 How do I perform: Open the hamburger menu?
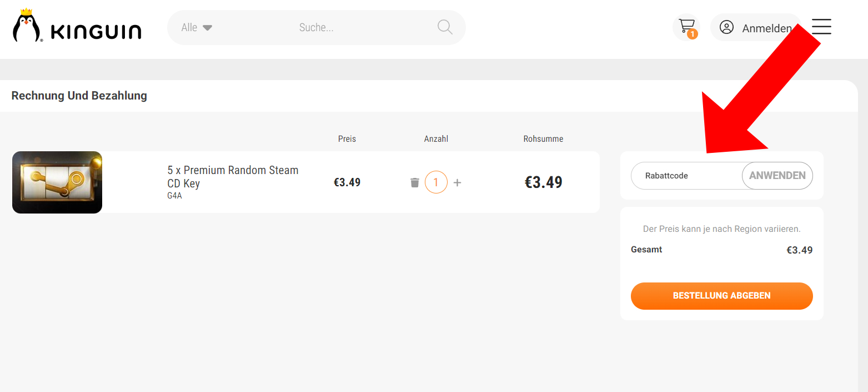tap(821, 27)
